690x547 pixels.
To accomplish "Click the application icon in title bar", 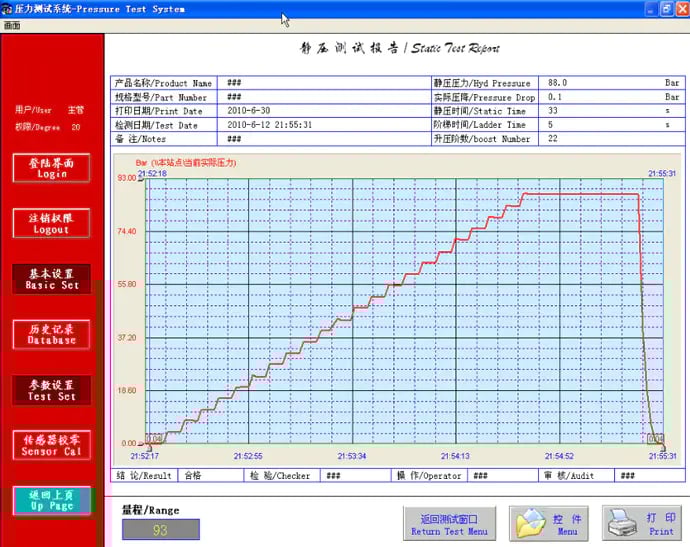I will 7,9.
